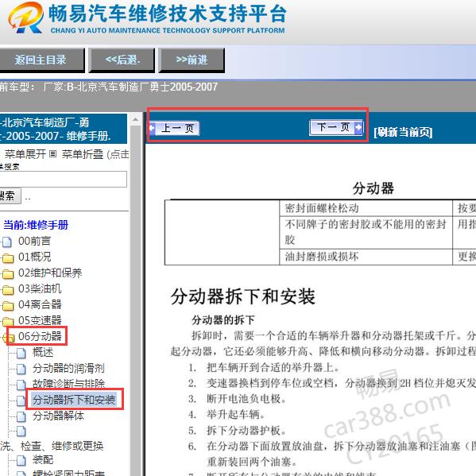Click the page icon beside 分动器的润滑剂
476x476 pixels.
[21, 370]
